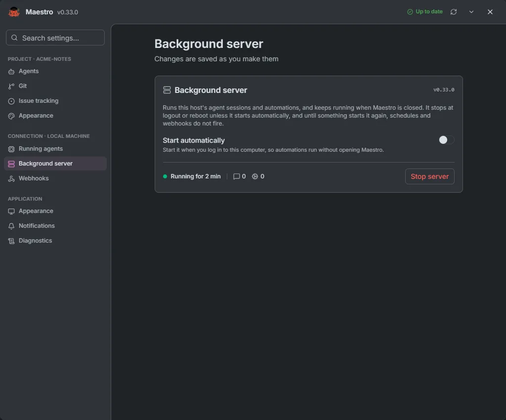The width and height of the screenshot is (506, 420).
Task: Click the Maestro mascot logo icon
Action: point(14,12)
